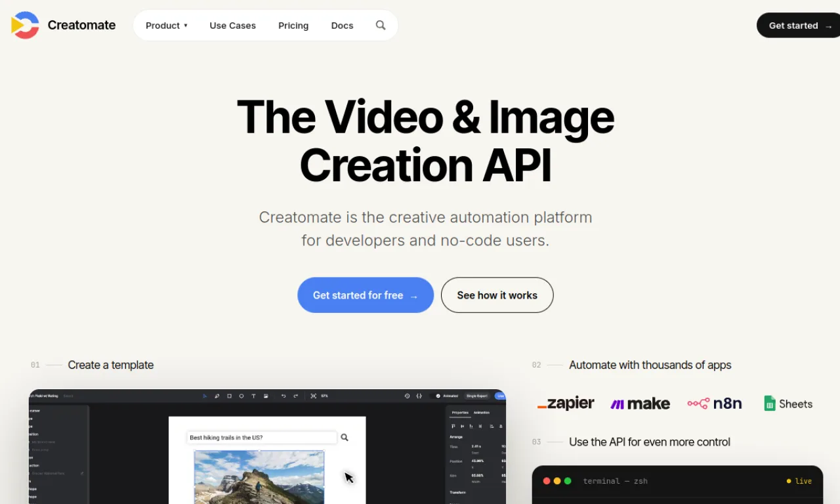Screen dimensions: 840x504
Task: Select the text tool in the editor preview
Action: point(253,396)
